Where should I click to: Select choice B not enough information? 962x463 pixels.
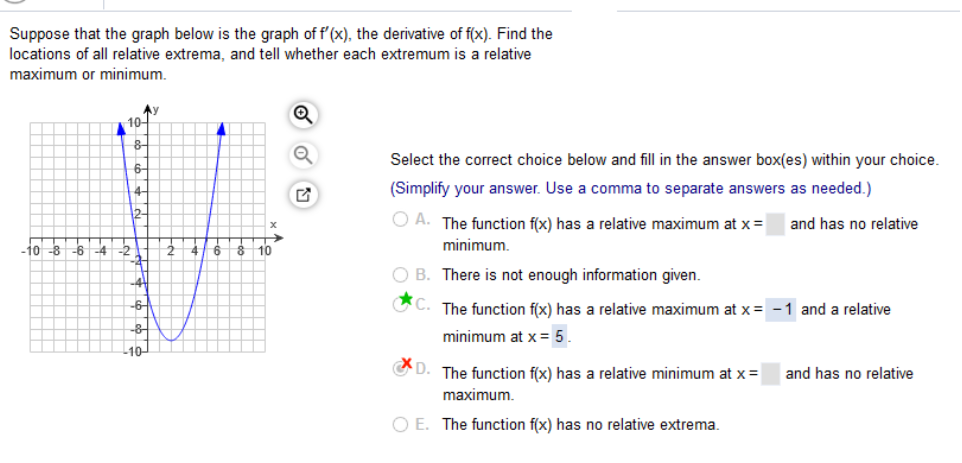pyautogui.click(x=401, y=274)
